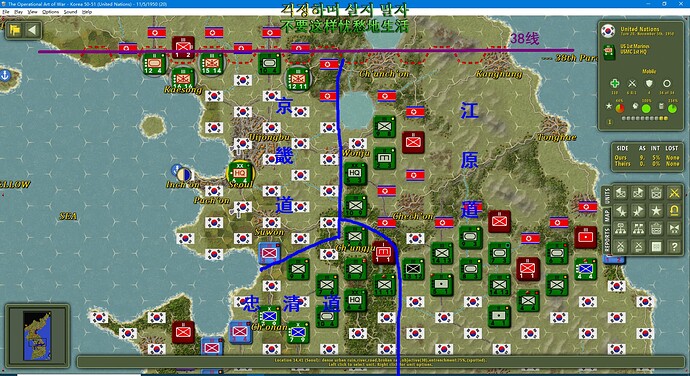Click the yellow crossed-swords combat icon
This screenshot has height=376, width=690.
pyautogui.click(x=674, y=193)
